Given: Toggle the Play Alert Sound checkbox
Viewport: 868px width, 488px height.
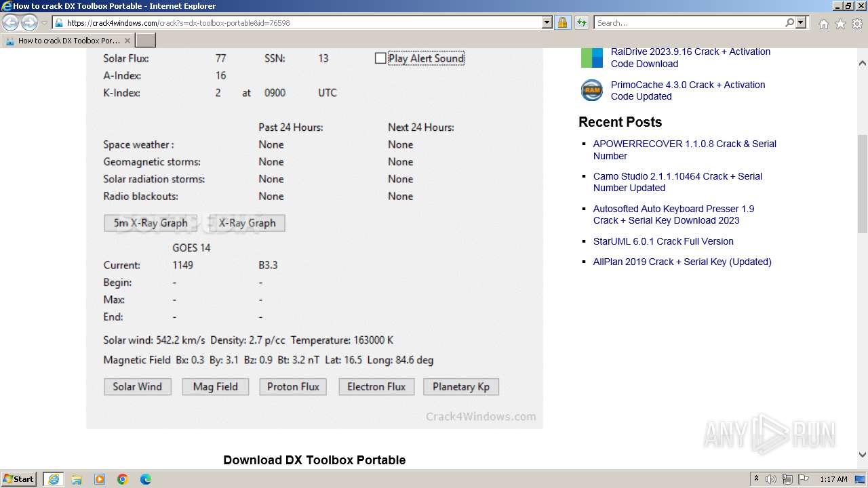Looking at the screenshot, I should [x=380, y=58].
